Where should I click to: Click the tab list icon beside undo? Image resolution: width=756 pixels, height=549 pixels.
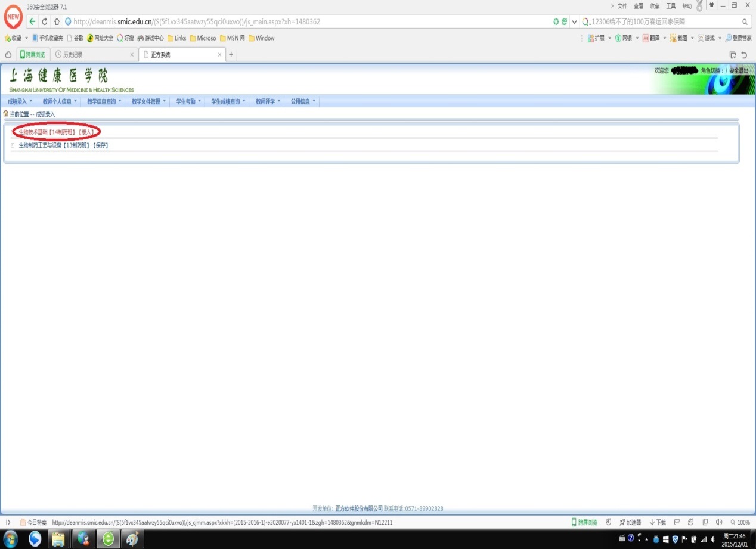point(733,55)
